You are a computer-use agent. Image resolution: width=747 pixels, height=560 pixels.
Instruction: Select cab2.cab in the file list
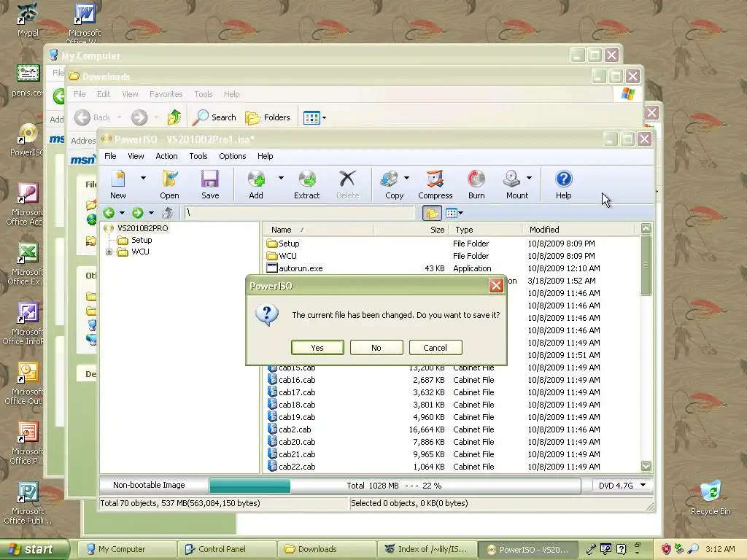point(295,429)
